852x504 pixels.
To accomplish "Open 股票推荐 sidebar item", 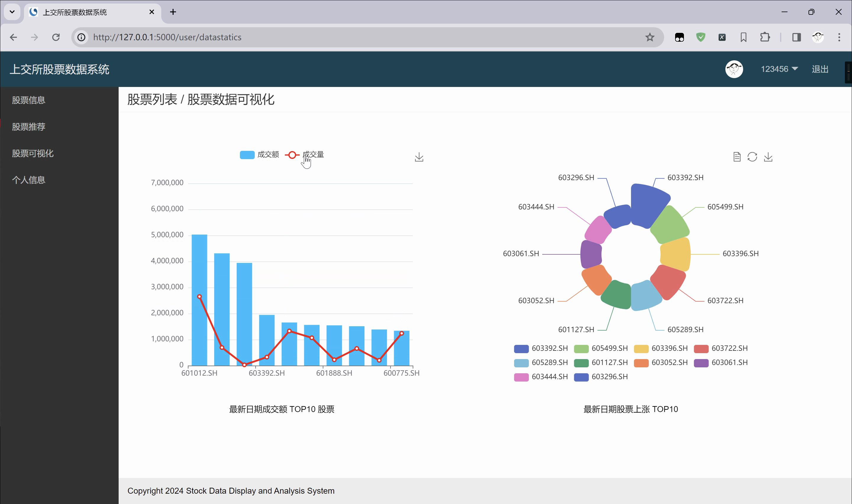I will (x=28, y=127).
